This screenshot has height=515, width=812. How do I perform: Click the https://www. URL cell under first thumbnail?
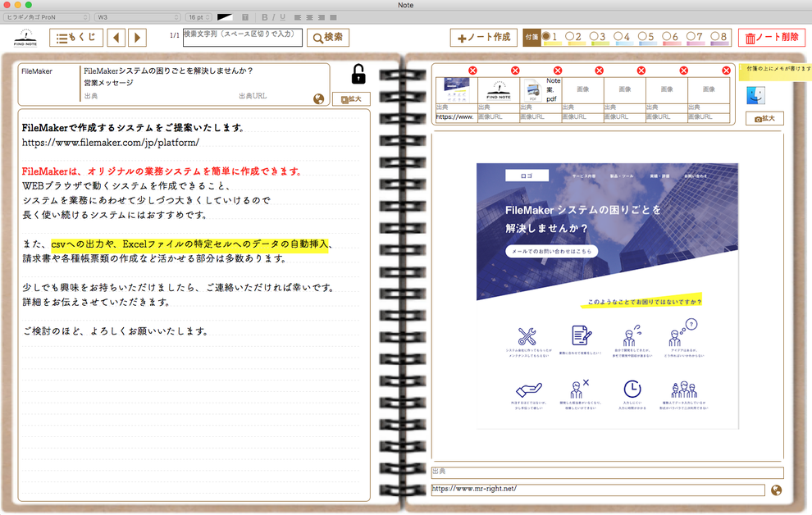coord(456,117)
